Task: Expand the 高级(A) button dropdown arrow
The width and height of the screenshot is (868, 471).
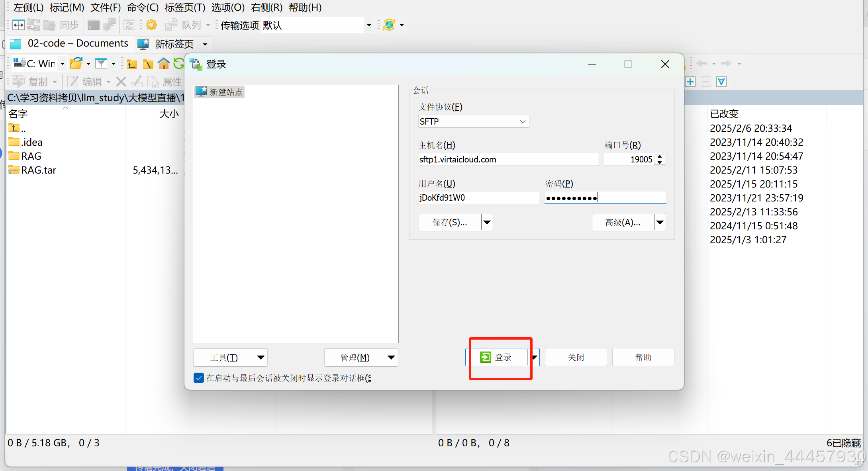Action: 660,222
